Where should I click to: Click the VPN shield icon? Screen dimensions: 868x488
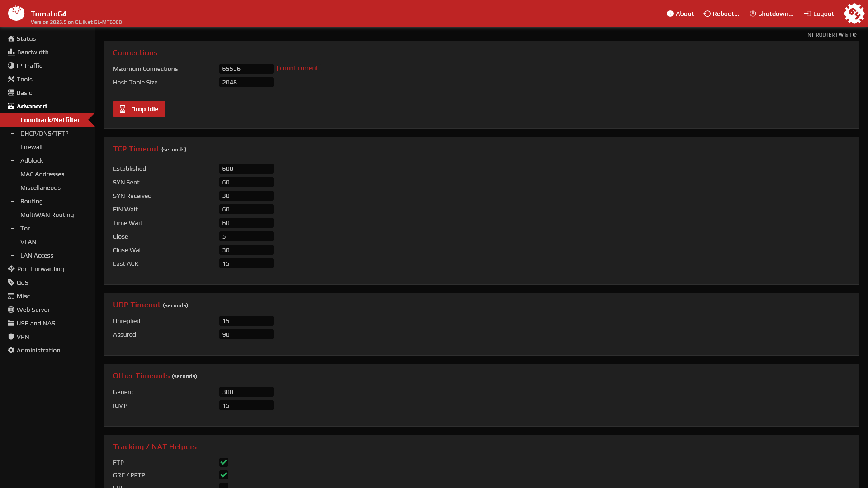pos(11,337)
